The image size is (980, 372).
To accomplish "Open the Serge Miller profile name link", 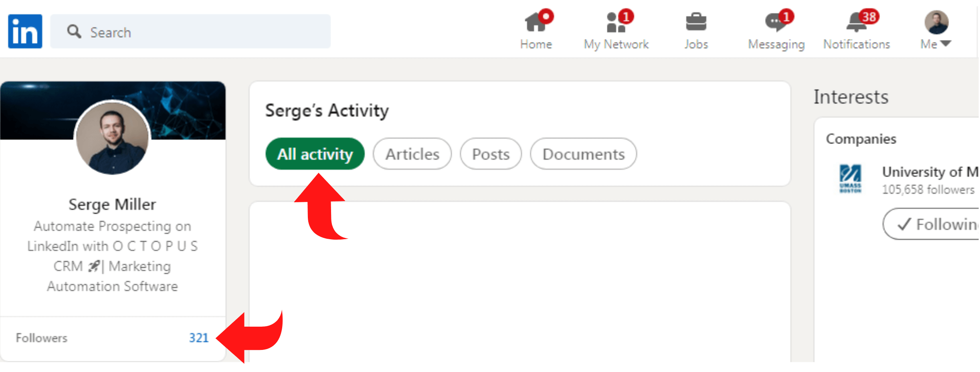I will point(112,205).
